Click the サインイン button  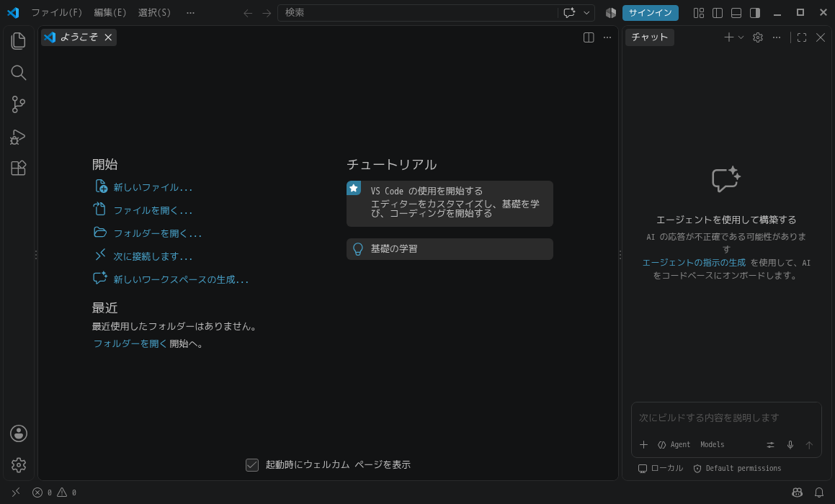click(x=651, y=13)
